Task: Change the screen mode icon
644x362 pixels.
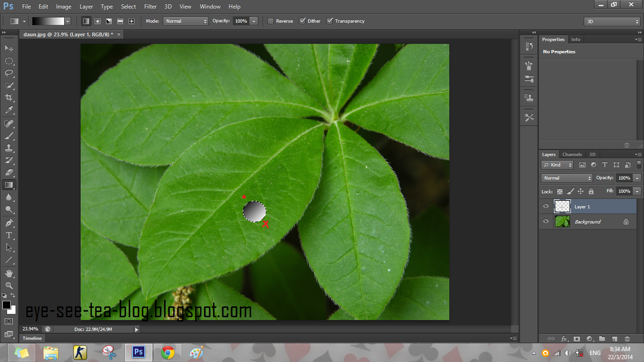Action: pyautogui.click(x=9, y=334)
